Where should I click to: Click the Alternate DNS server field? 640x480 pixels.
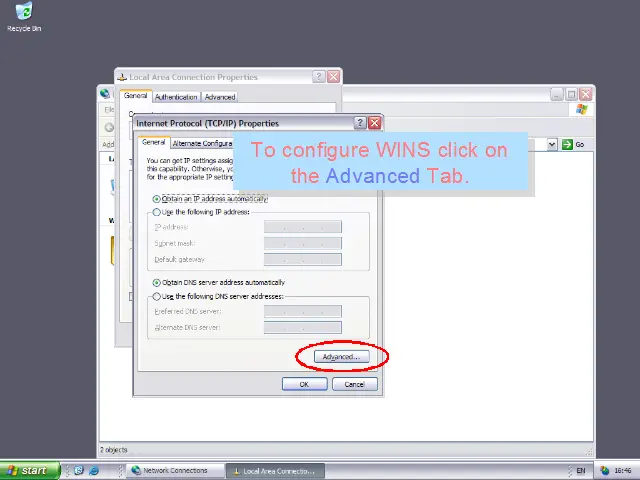tap(303, 327)
